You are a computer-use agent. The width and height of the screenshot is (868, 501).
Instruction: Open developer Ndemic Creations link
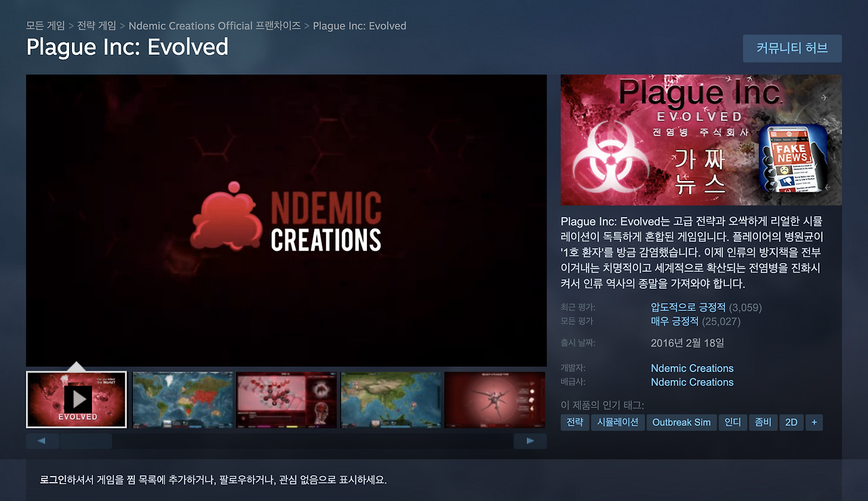[x=692, y=368]
